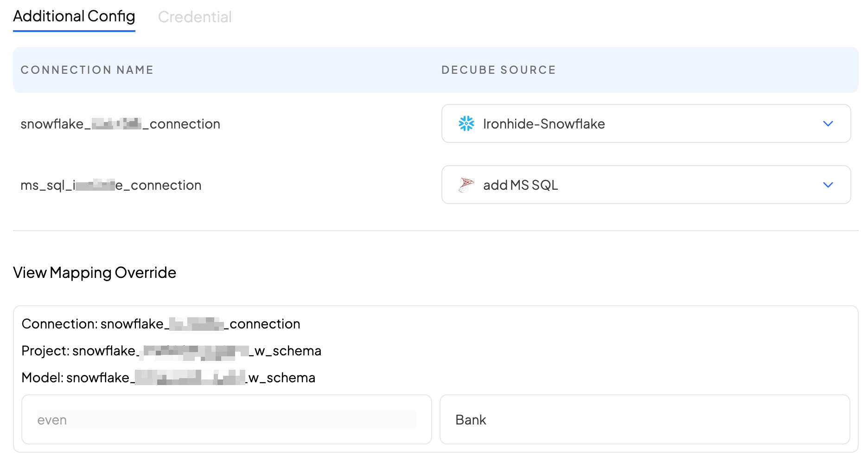This screenshot has height=463, width=868.
Task: Focus the Bank text field
Action: point(645,419)
